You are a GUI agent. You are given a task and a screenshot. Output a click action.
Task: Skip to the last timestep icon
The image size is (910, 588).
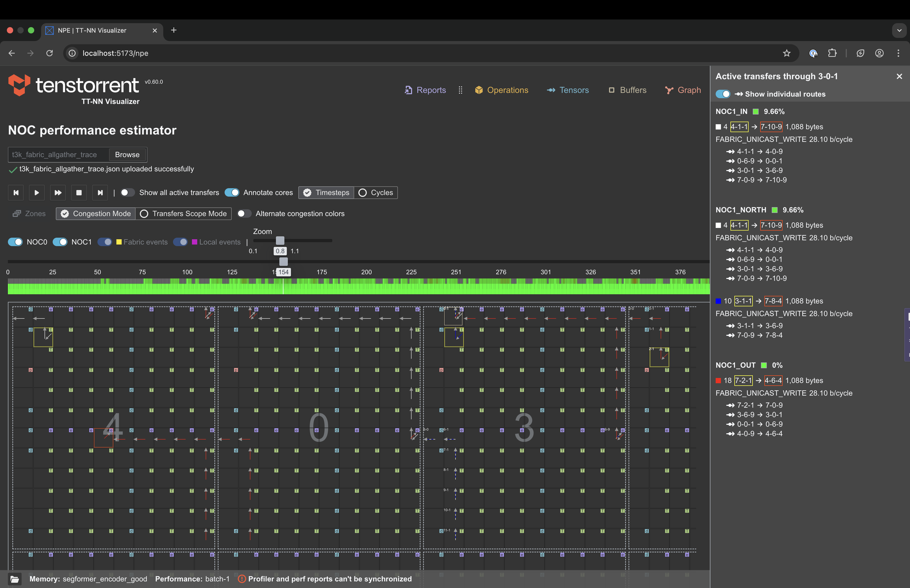(x=100, y=193)
